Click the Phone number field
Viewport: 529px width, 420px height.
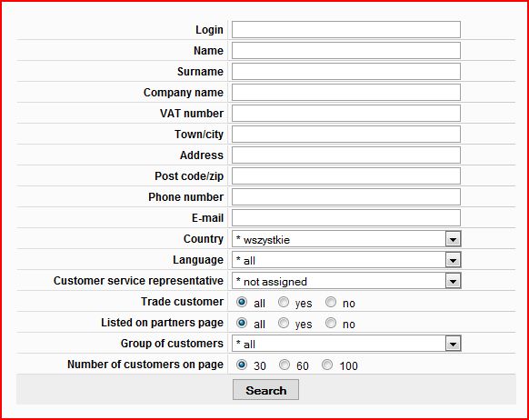coord(345,197)
